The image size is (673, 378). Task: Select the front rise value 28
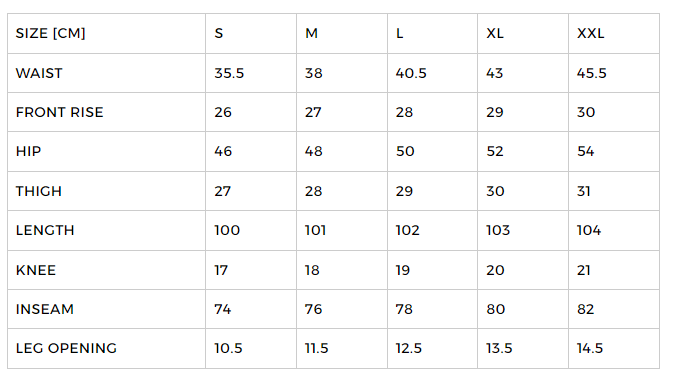click(404, 112)
